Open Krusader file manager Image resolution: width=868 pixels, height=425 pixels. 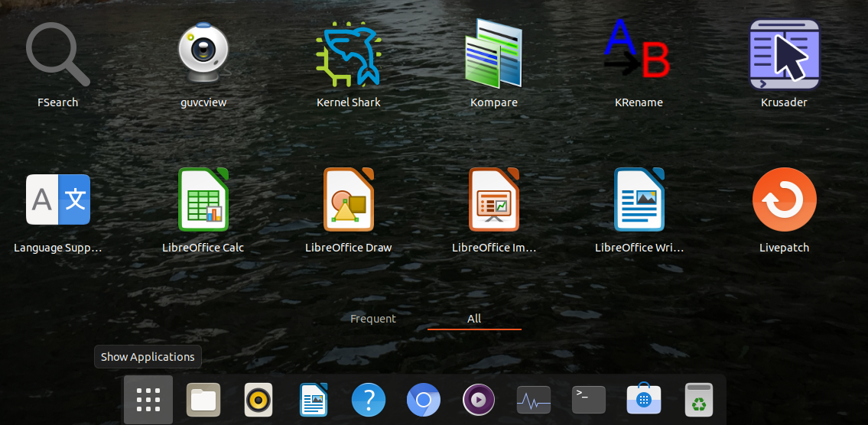tap(784, 54)
